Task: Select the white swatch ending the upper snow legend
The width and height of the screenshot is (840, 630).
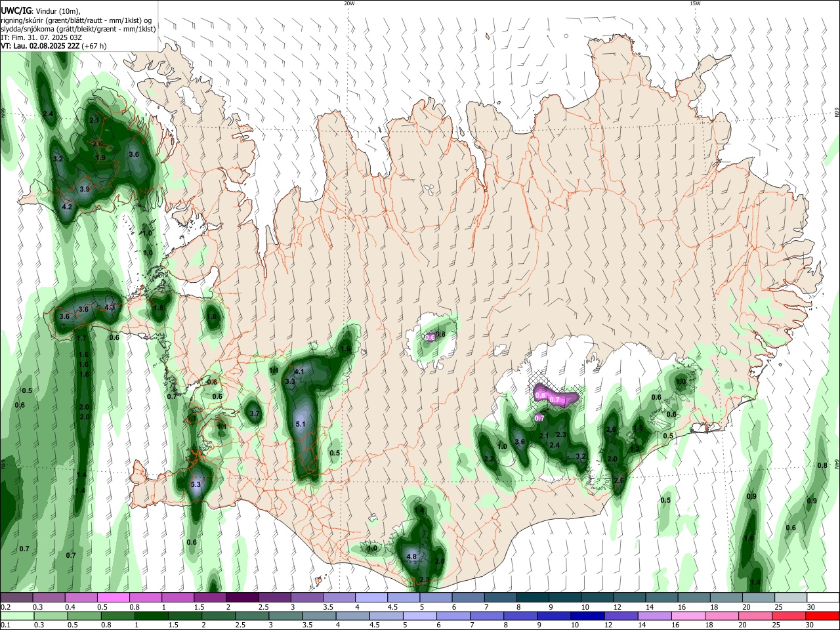Action: click(x=822, y=598)
